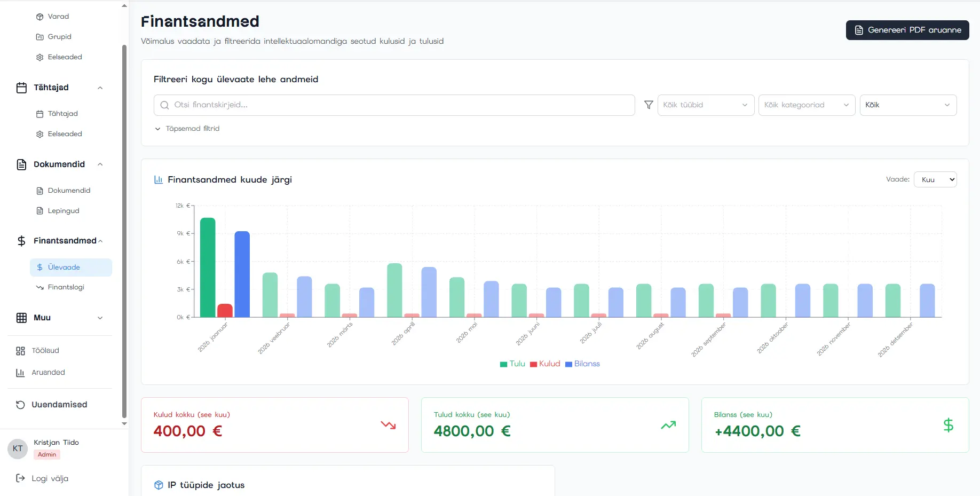
Task: Toggle Kulud series in chart legend
Action: coord(545,364)
